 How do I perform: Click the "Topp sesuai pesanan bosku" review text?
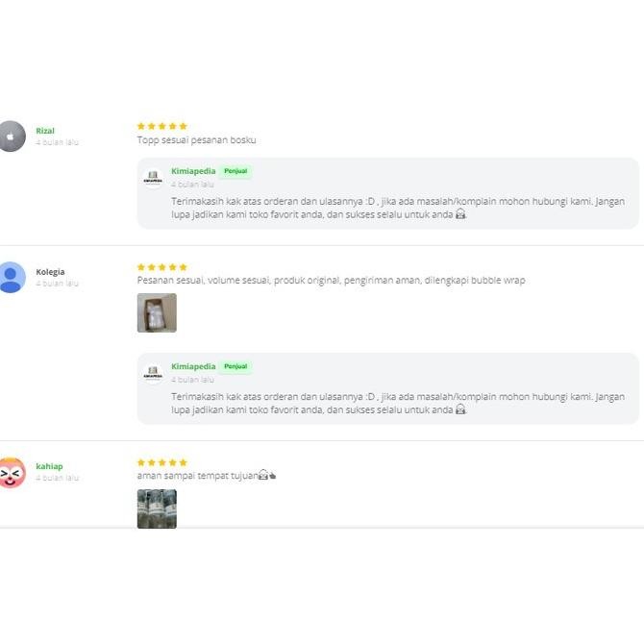point(196,140)
